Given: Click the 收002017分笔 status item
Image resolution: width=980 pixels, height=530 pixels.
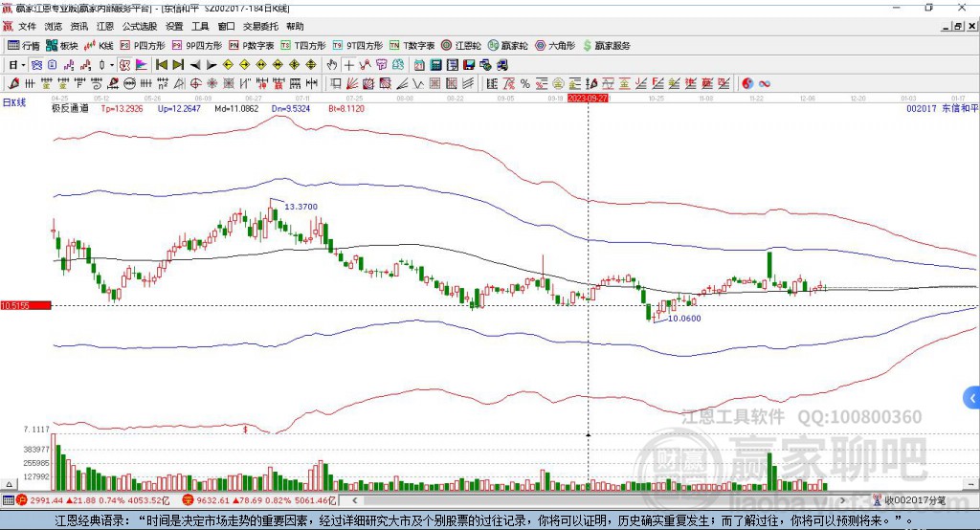Looking at the screenshot, I should (x=909, y=500).
